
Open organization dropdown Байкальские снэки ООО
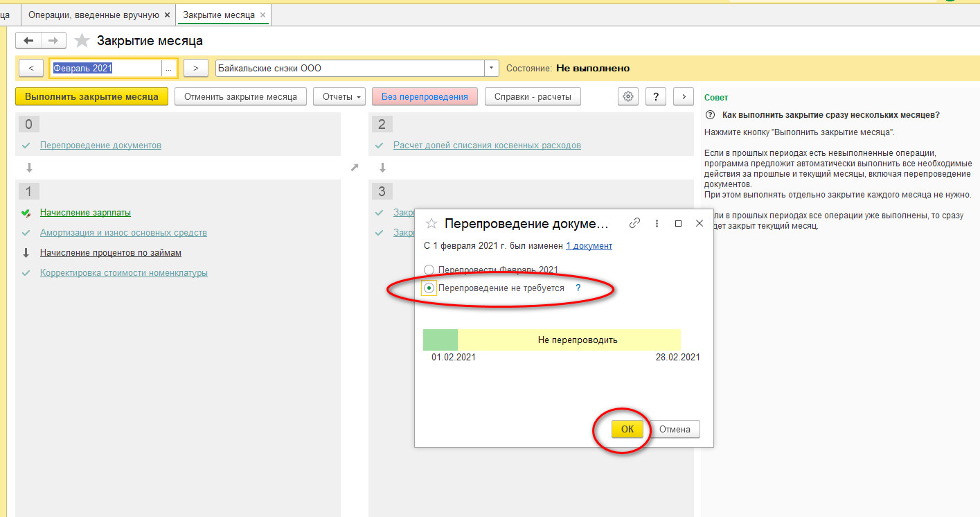[492, 68]
